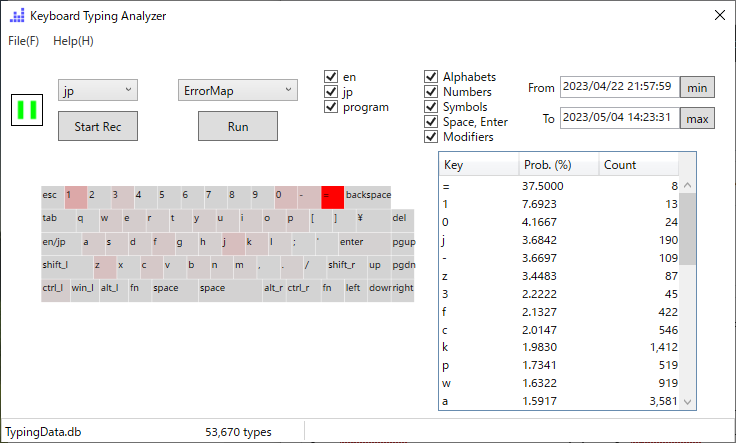Click the del key on keyboard map
Screen dimensions: 736x443
pyautogui.click(x=403, y=221)
